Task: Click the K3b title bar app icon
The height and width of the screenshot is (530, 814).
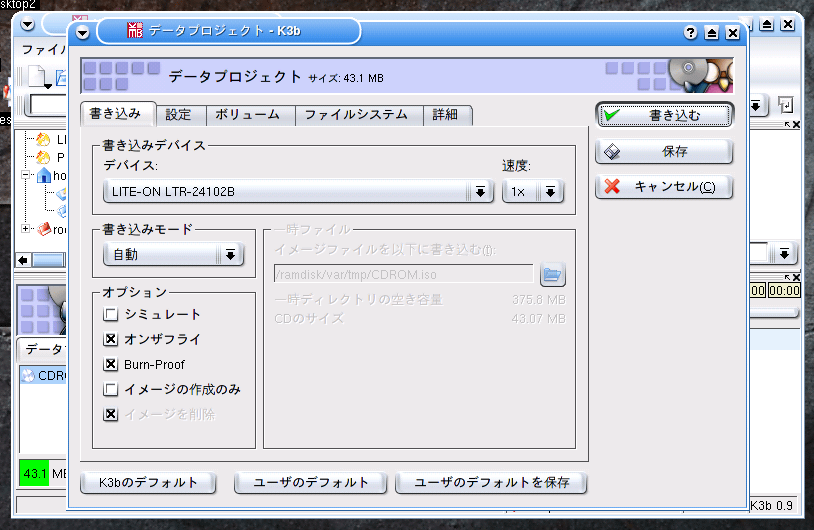Action: pos(135,31)
